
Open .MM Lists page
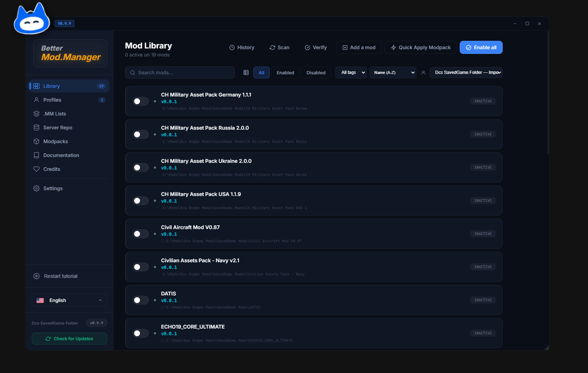pyautogui.click(x=69, y=114)
